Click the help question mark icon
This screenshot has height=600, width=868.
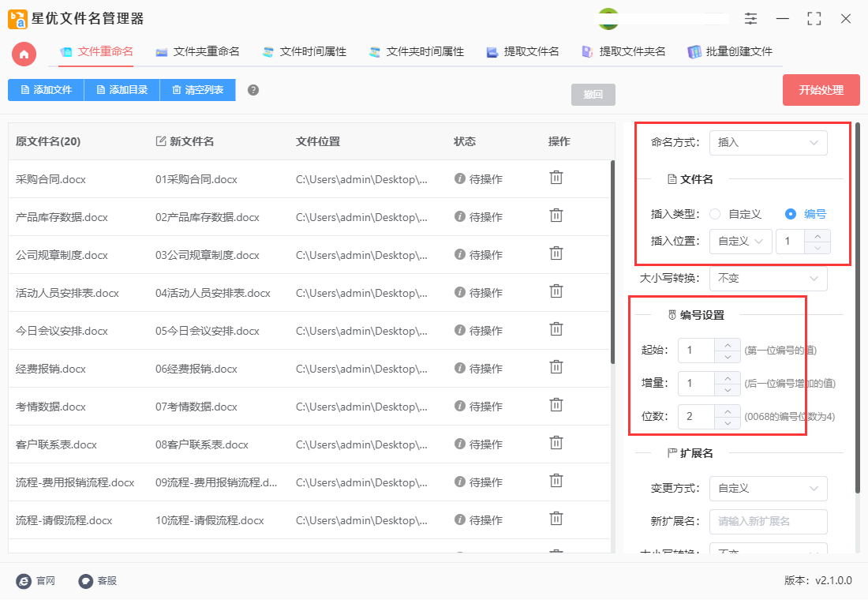click(x=253, y=90)
